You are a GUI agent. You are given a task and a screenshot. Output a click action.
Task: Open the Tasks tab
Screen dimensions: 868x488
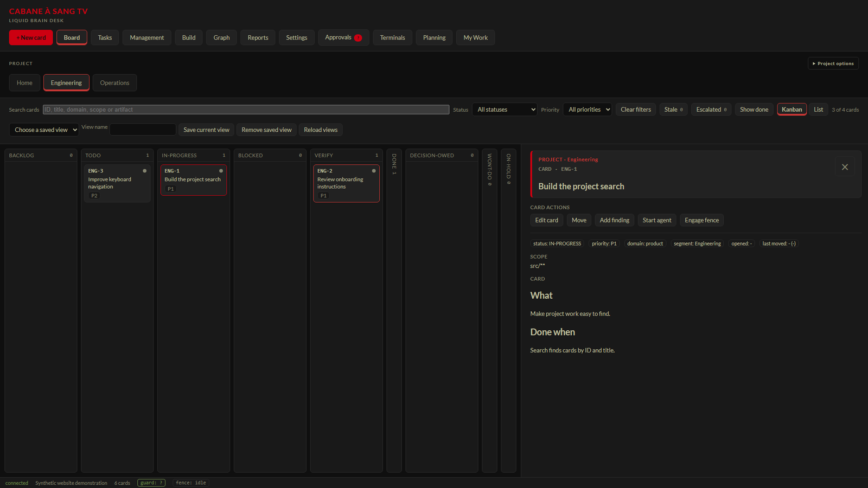pyautogui.click(x=105, y=37)
